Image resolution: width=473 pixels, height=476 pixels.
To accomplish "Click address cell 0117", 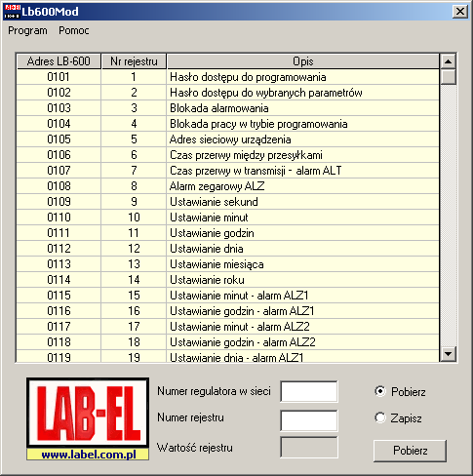I will coord(59,327).
